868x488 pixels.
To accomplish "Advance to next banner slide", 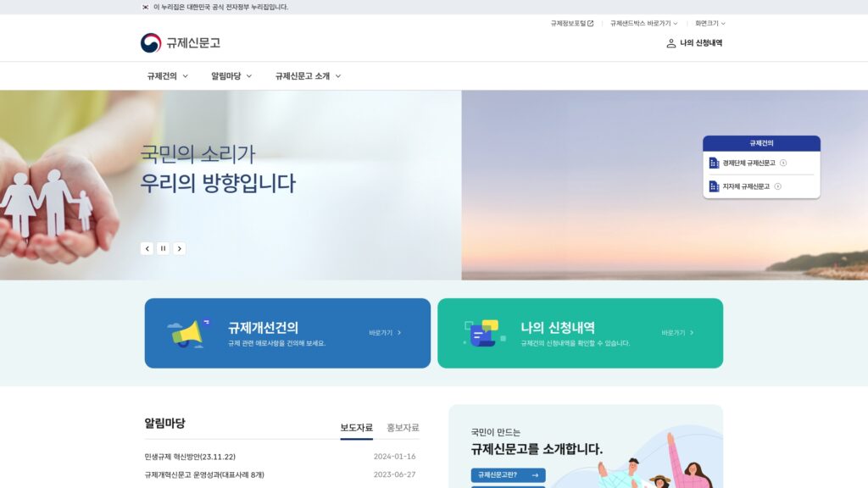I will tap(179, 248).
